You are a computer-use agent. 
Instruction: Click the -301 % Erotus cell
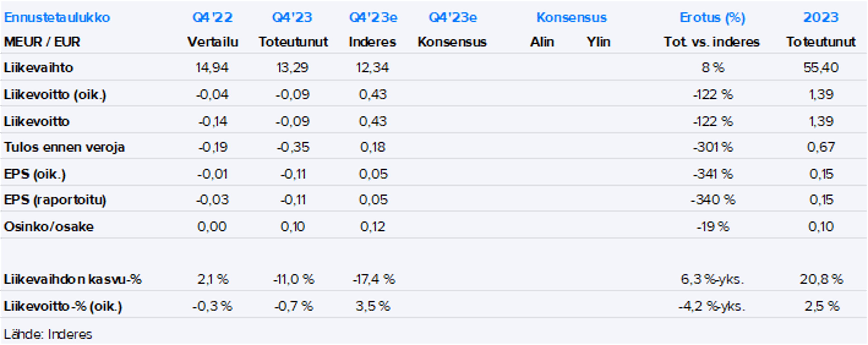713,147
